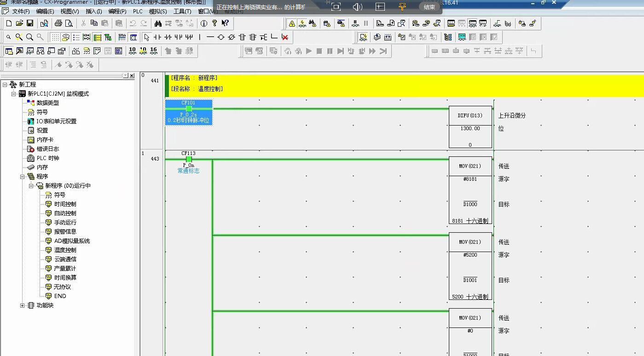Toggle the selection arrow mode button
This screenshot has width=644, height=356.
tap(147, 37)
